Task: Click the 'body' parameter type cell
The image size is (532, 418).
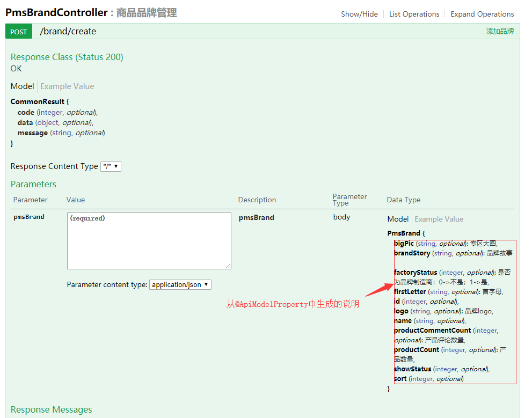Action: [341, 217]
